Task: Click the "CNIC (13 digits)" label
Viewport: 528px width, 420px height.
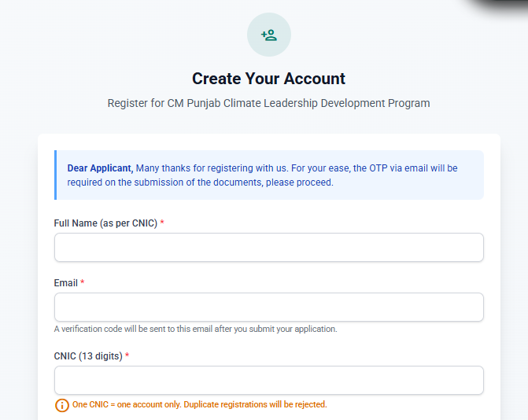Action: tap(88, 356)
